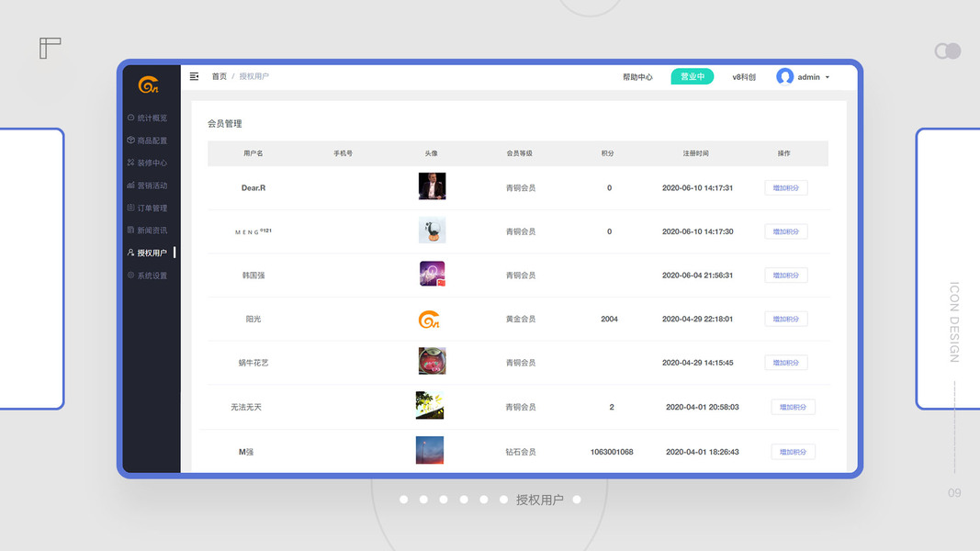Click the 授权用户 breadcrumb

coord(253,76)
